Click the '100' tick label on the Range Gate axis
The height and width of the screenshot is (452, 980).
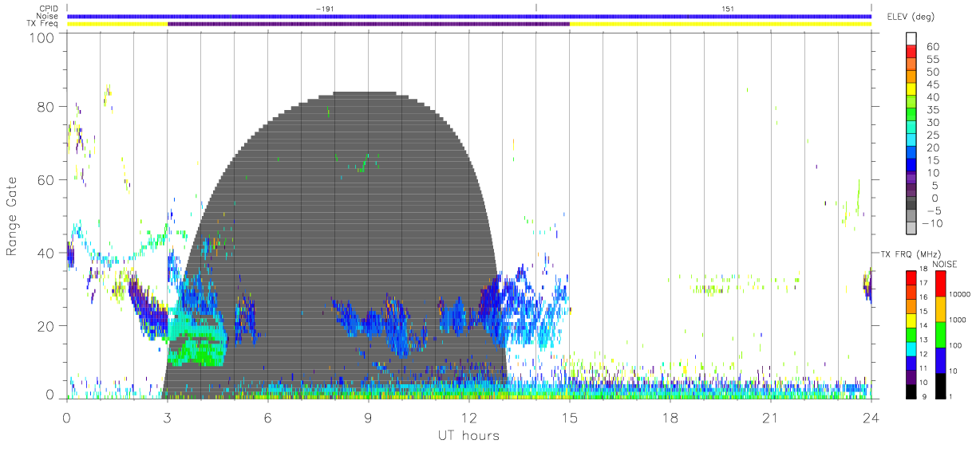click(x=41, y=37)
